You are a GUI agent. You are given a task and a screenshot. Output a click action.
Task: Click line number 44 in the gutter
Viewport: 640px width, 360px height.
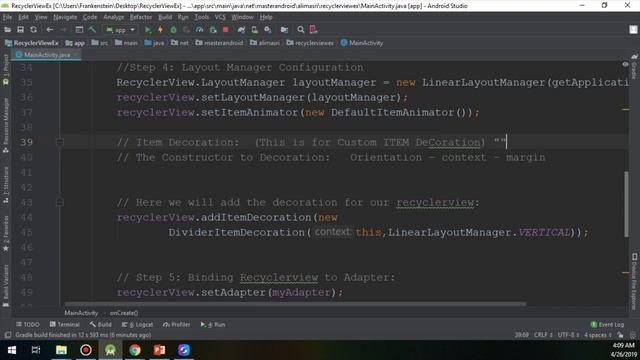(26, 217)
